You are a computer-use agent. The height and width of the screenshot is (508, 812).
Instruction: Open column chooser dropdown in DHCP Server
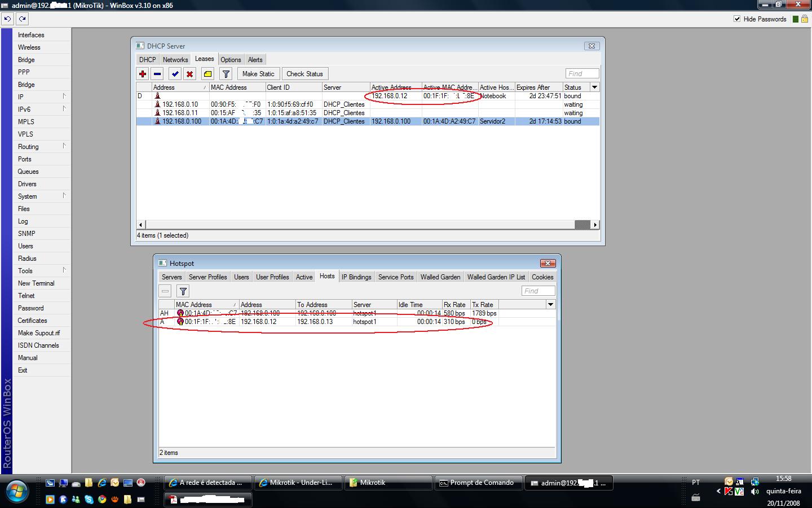[x=594, y=87]
